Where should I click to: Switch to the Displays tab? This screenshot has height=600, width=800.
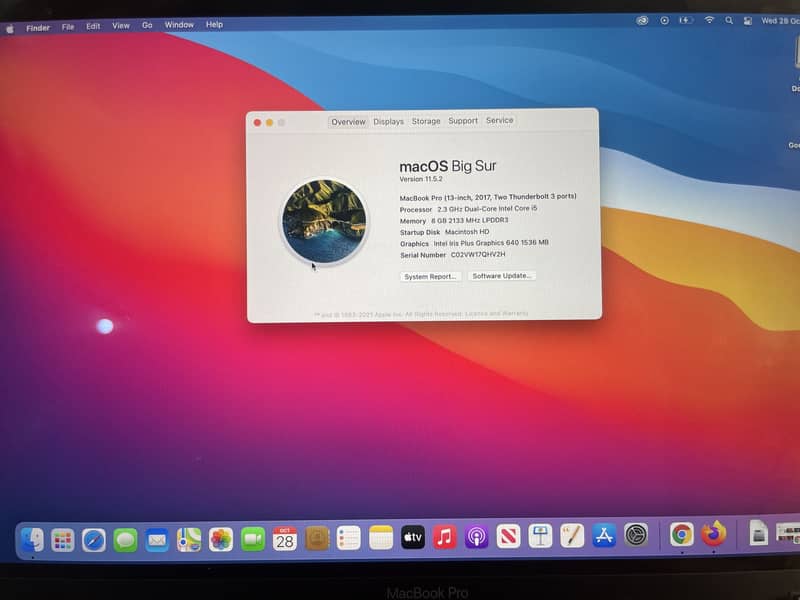(388, 121)
